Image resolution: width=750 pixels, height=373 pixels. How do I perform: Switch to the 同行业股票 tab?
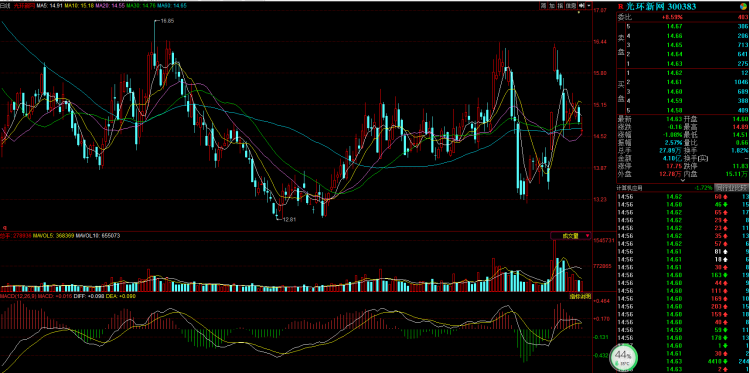point(732,188)
